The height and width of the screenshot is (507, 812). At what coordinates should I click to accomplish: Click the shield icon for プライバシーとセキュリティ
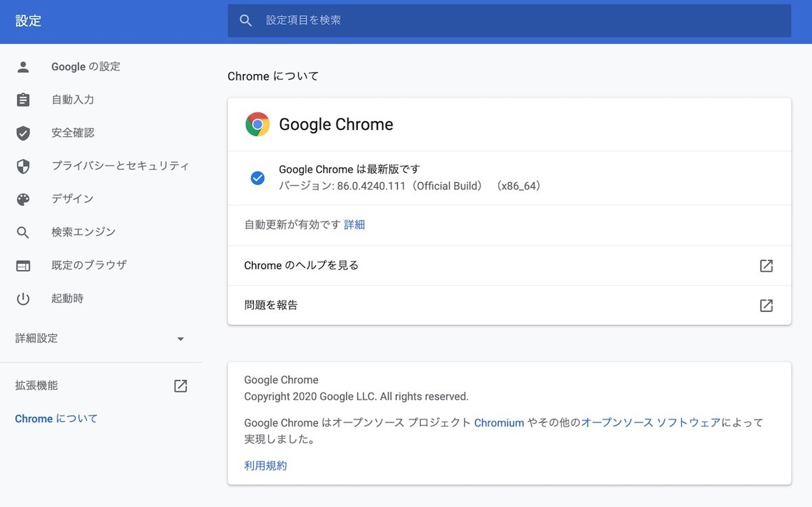point(23,166)
